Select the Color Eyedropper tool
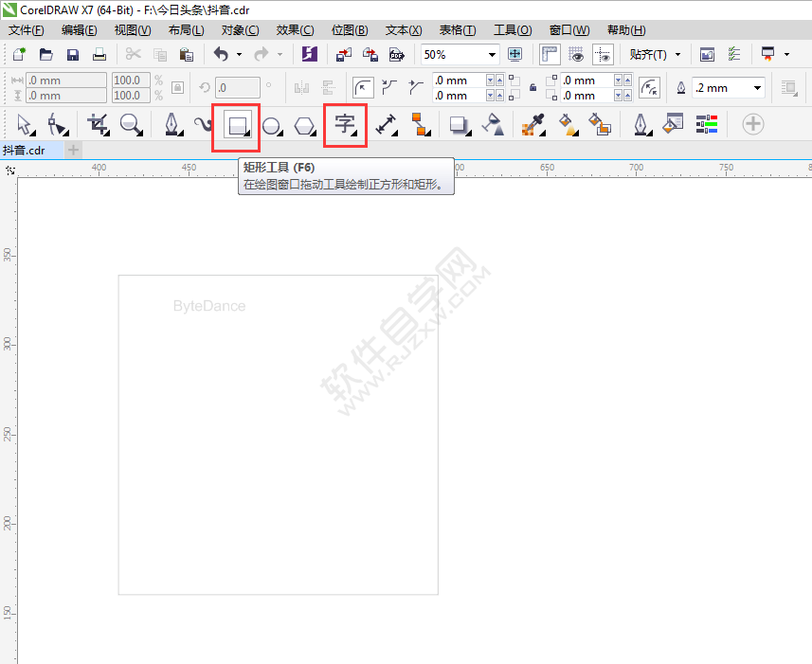 click(x=532, y=125)
